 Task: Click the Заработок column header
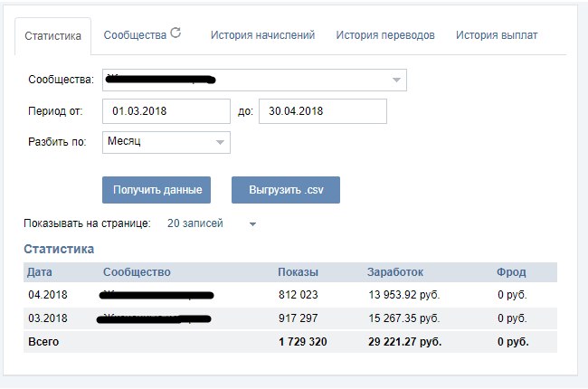394,271
